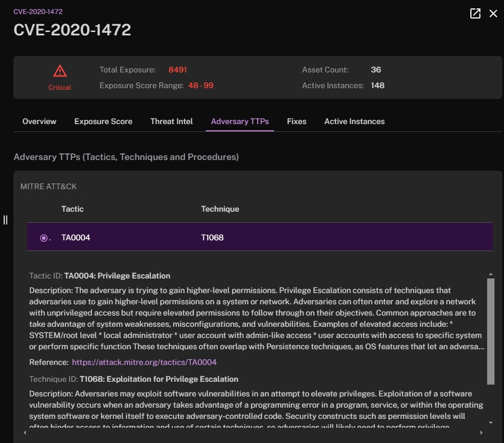Click the Exposure Score Range 48 - 99
The width and height of the screenshot is (504, 443).
(201, 85)
